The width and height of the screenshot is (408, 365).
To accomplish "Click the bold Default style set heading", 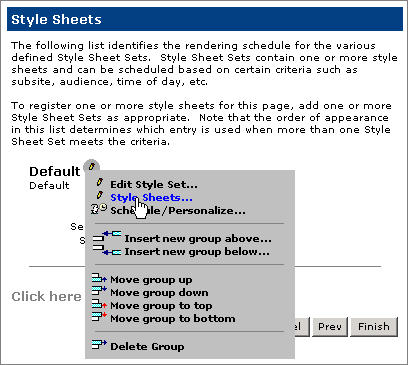I will [x=55, y=171].
